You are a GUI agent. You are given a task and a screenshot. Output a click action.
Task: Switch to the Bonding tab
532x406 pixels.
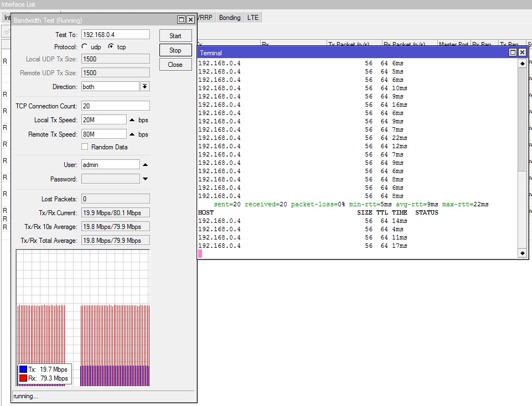coord(230,18)
